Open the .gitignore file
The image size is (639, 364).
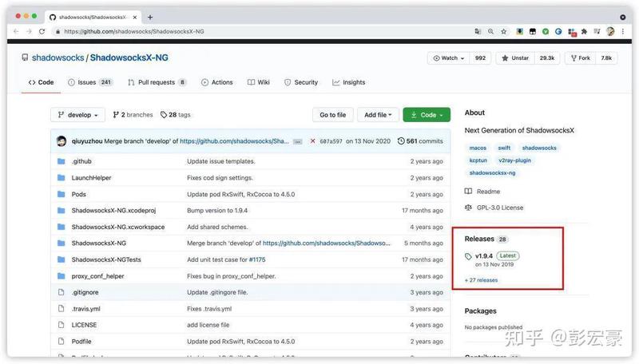click(85, 292)
